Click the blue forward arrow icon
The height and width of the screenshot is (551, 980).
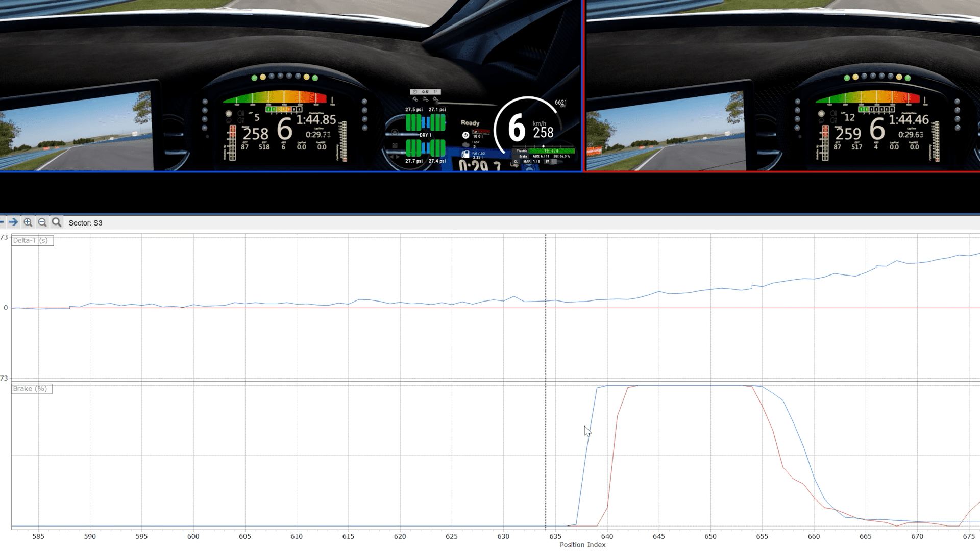(x=14, y=222)
